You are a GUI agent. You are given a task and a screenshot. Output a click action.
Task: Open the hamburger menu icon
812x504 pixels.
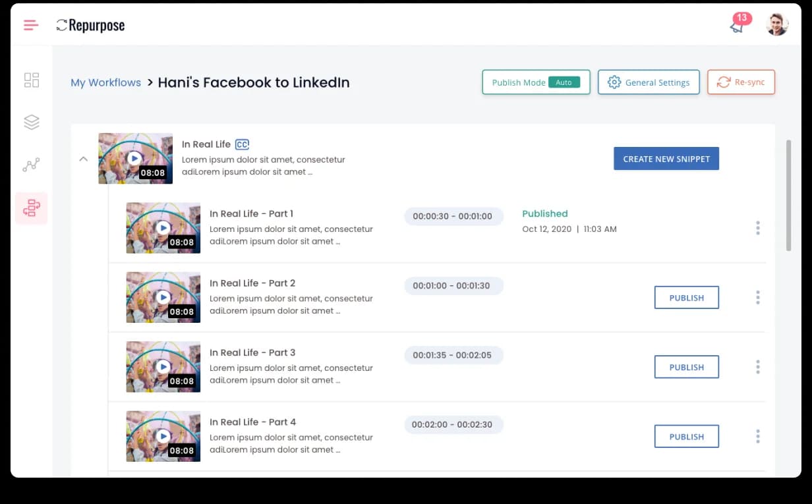pos(31,26)
